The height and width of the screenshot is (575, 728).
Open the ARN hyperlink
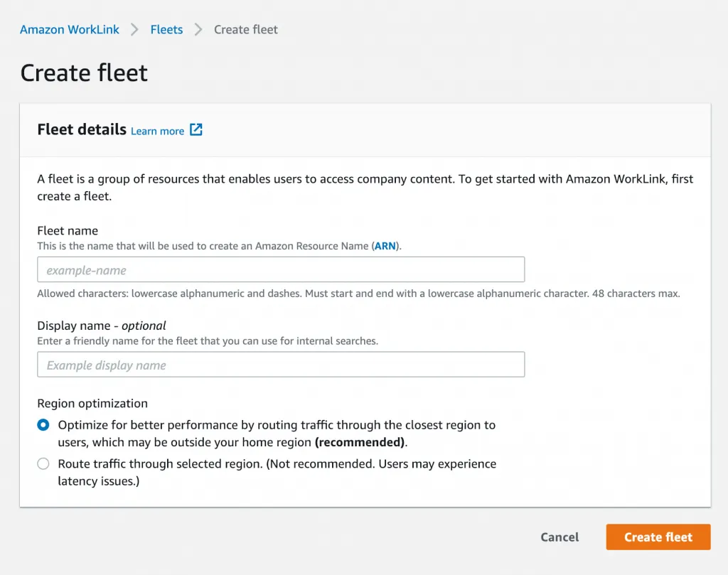click(385, 246)
